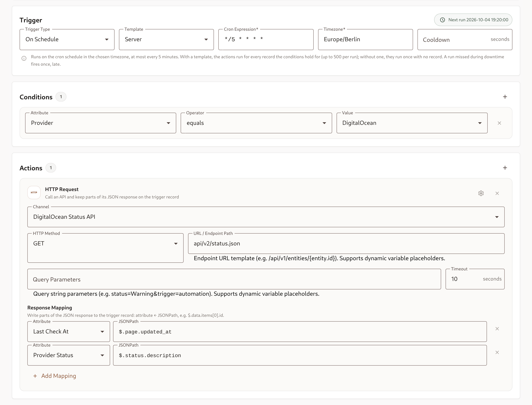The height and width of the screenshot is (405, 532).
Task: Focus the Cooldown seconds field
Action: 465,40
